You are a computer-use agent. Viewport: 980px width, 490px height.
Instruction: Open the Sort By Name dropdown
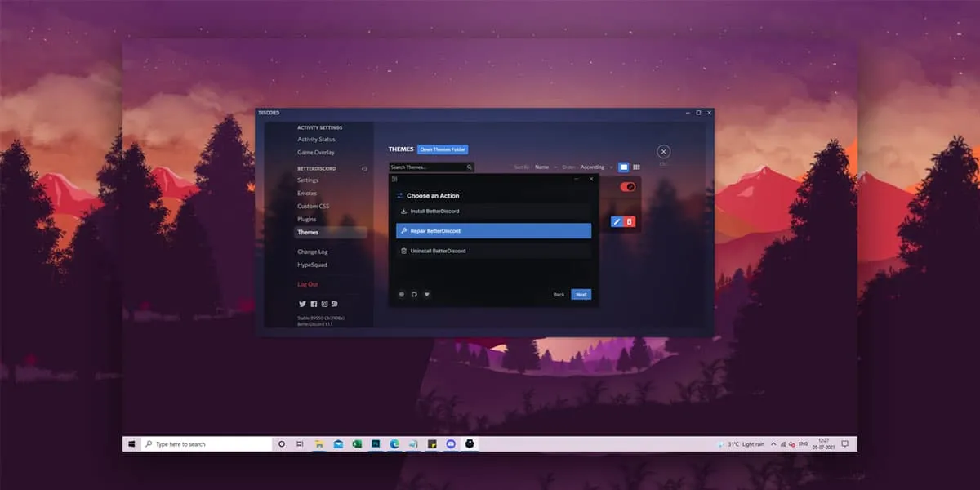[544, 167]
